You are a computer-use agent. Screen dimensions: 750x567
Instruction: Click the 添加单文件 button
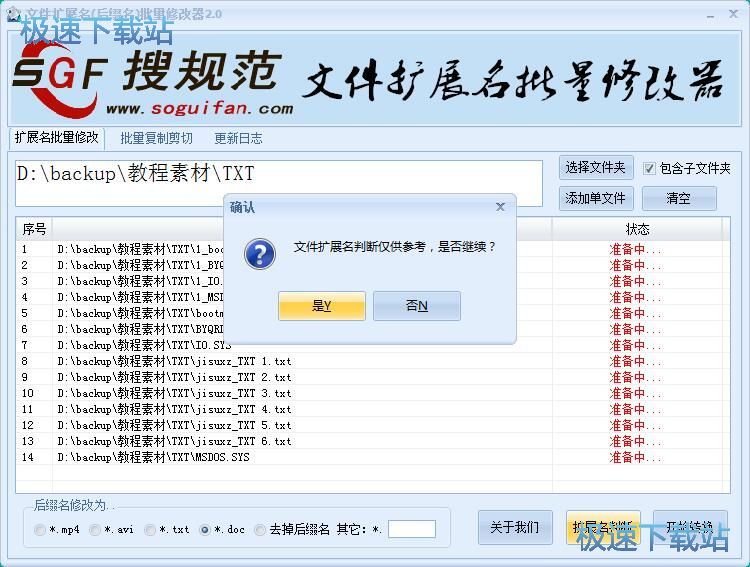coord(596,198)
